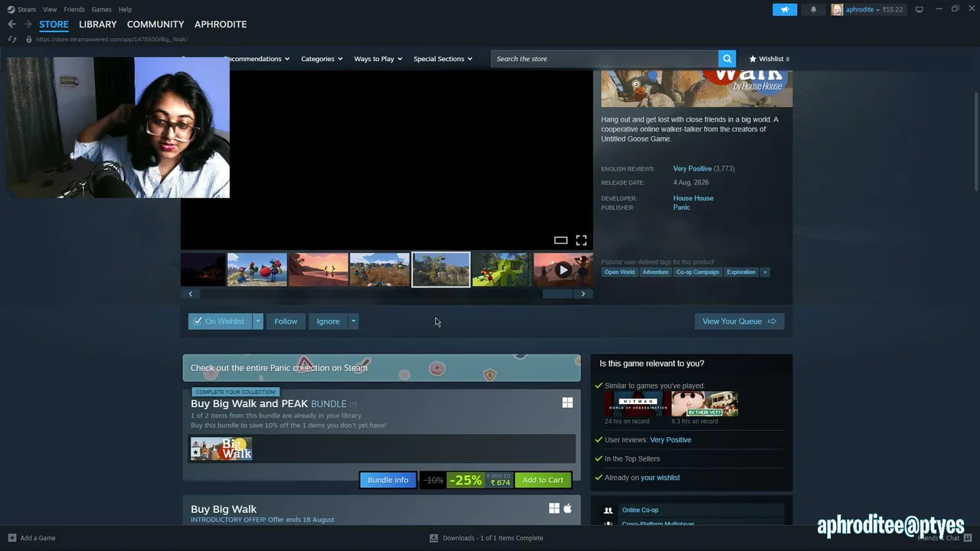Screen dimensions: 980x551
Task: Go back with the left arrow navigation icon
Action: 11,24
